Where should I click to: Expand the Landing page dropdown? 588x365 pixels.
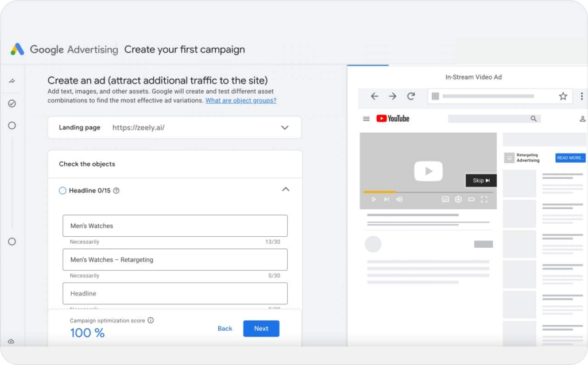[x=284, y=127]
